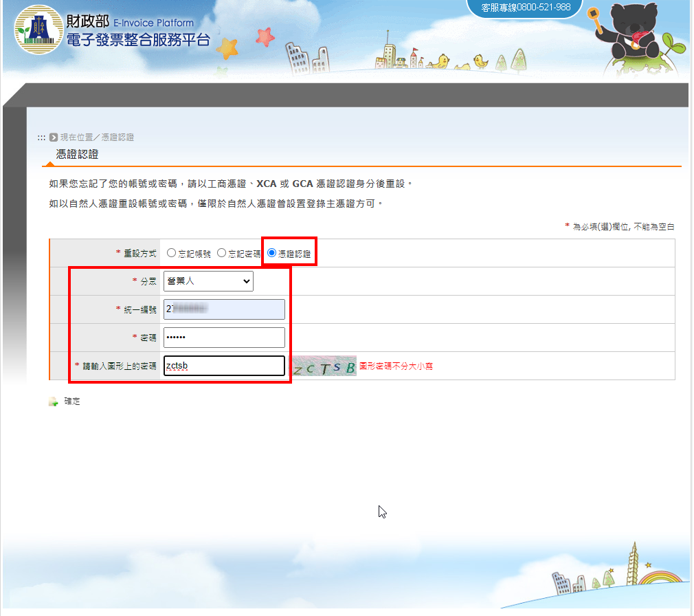Click the captcha text field containing zctsb
694x616 pixels.
pyautogui.click(x=224, y=366)
